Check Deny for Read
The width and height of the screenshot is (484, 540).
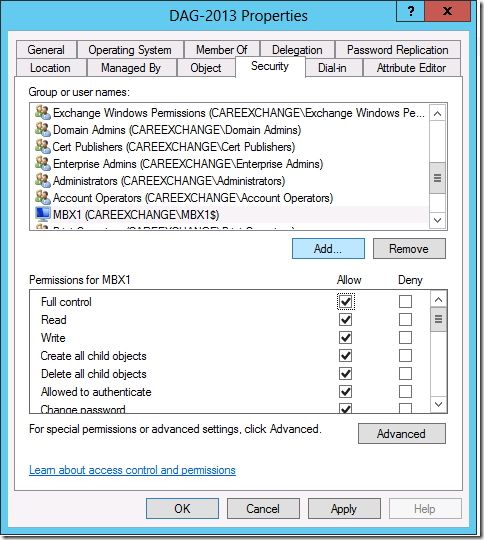coord(405,320)
